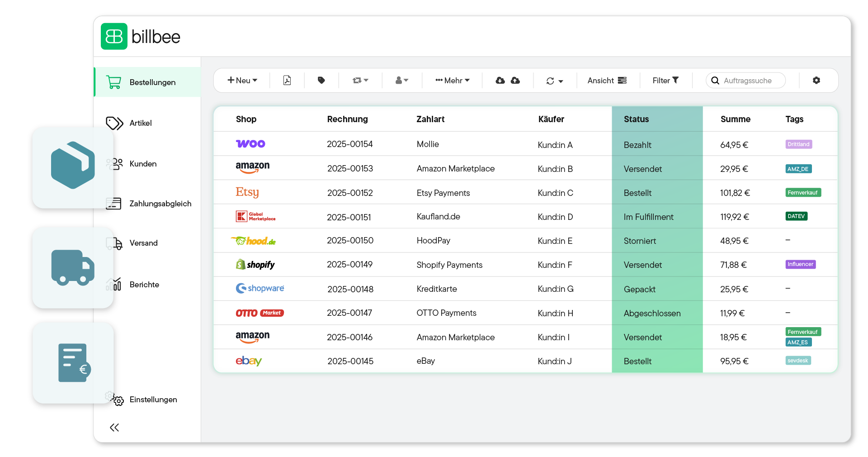This screenshot has height=457, width=868.
Task: Collapse the sidebar with the double chevron
Action: point(114,428)
